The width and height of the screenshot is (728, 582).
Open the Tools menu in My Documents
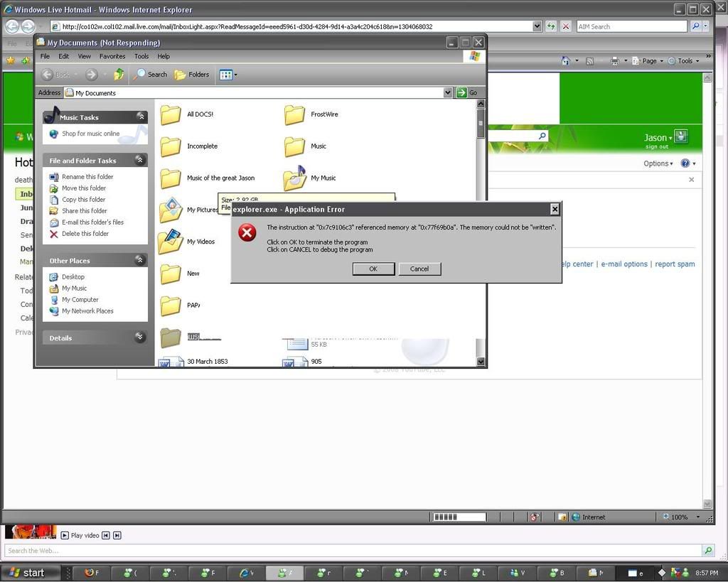pyautogui.click(x=141, y=56)
